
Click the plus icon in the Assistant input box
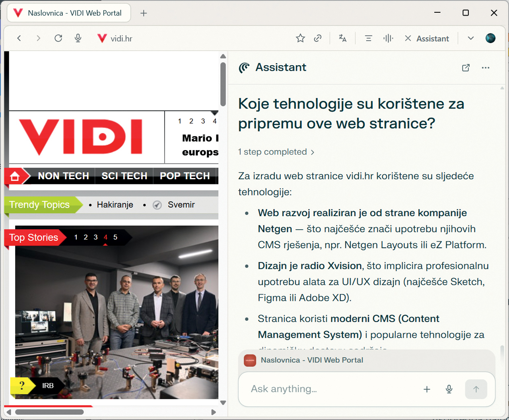pos(427,389)
